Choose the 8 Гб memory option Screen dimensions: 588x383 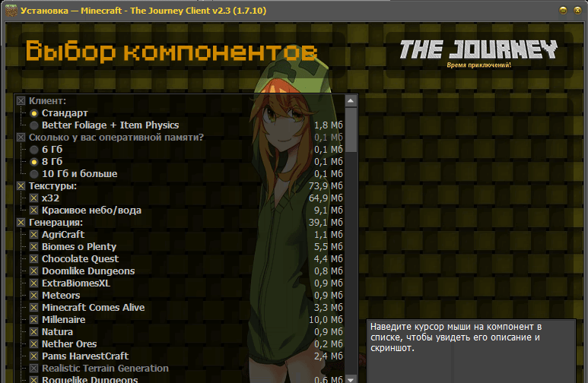click(34, 162)
